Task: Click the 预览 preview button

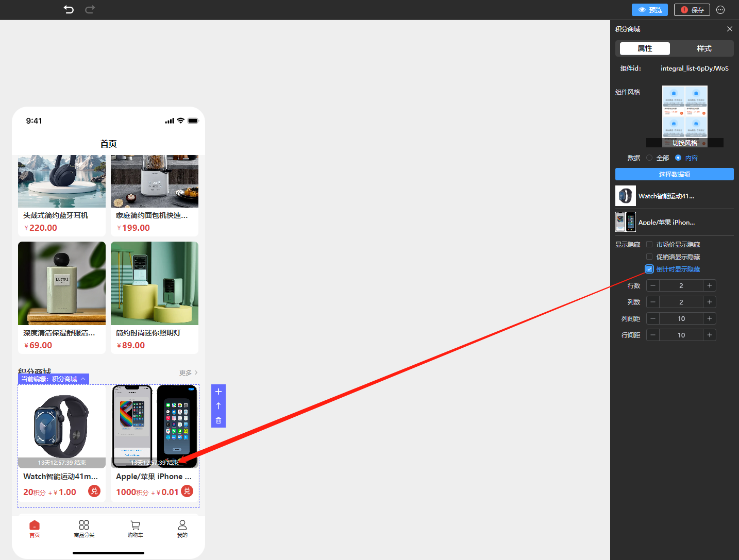Action: (x=650, y=10)
